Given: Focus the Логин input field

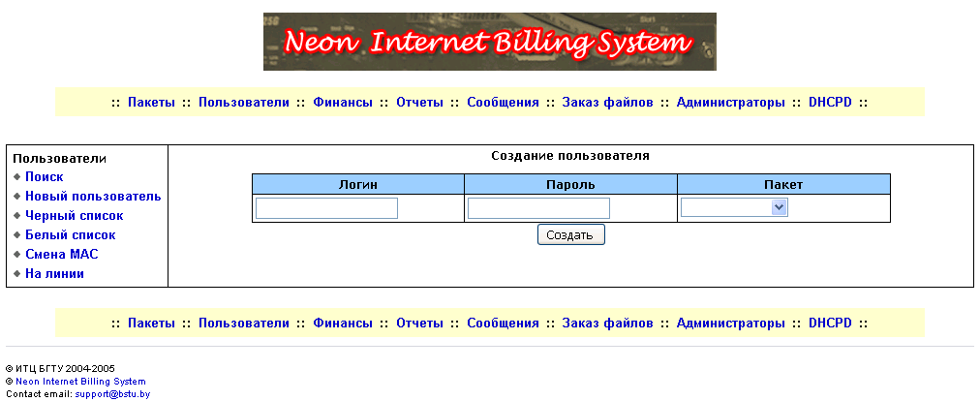Looking at the screenshot, I should pyautogui.click(x=327, y=208).
